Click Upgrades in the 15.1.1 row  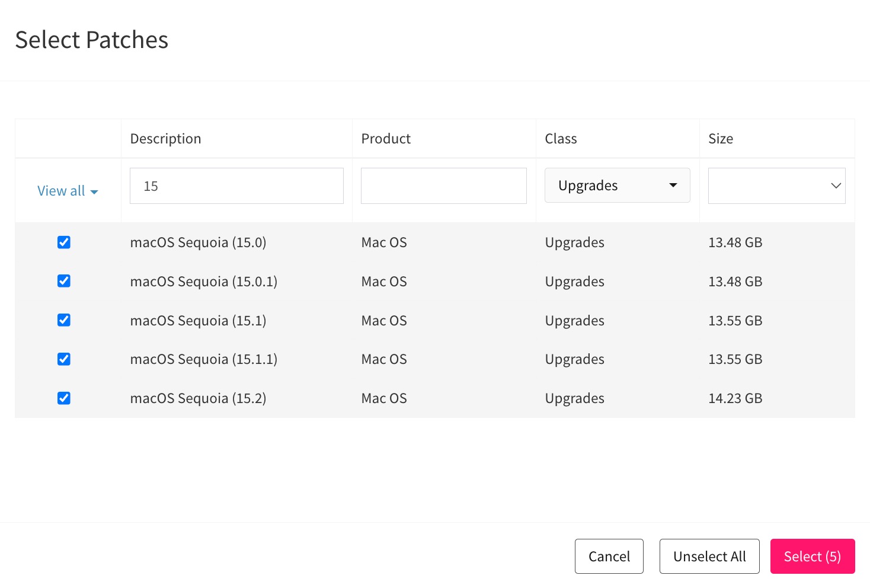point(575,359)
